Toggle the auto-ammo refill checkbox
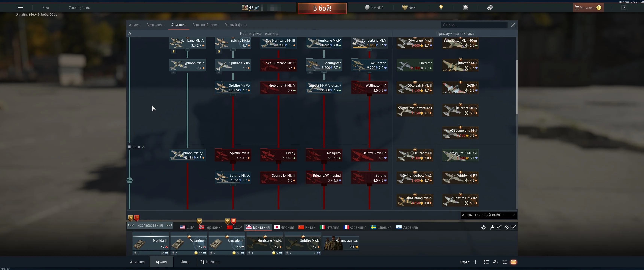Image resolution: width=644 pixels, height=270 pixels. [513, 227]
